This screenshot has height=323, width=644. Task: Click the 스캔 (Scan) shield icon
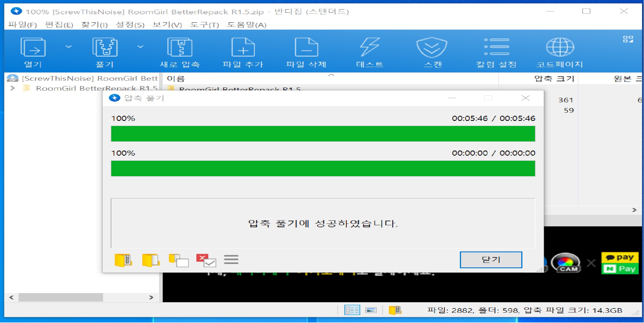point(432,48)
